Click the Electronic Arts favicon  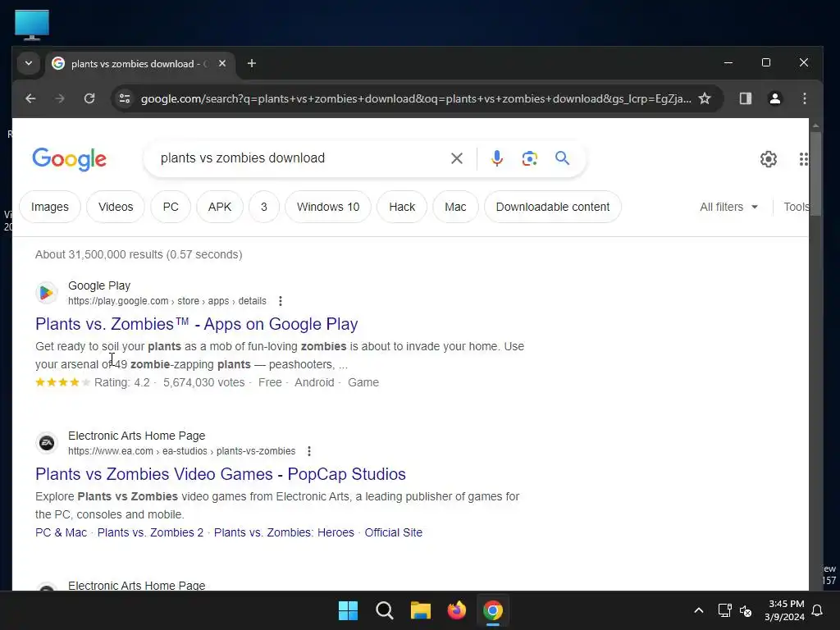pos(47,442)
